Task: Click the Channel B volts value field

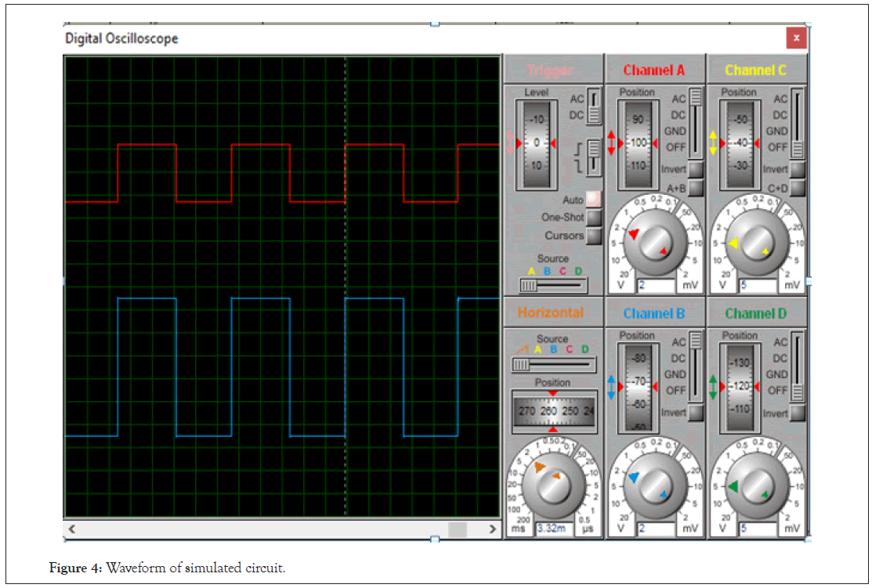Action: (657, 529)
